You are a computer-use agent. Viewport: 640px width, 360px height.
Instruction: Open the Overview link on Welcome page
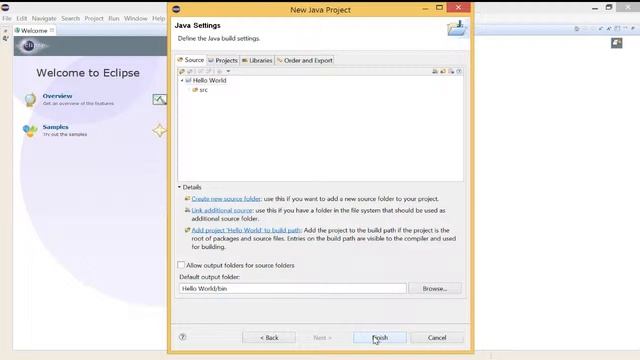coord(58,96)
